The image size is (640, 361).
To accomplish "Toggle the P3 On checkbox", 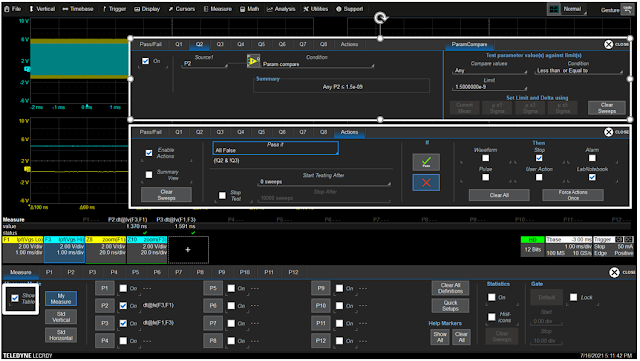I will (123, 323).
